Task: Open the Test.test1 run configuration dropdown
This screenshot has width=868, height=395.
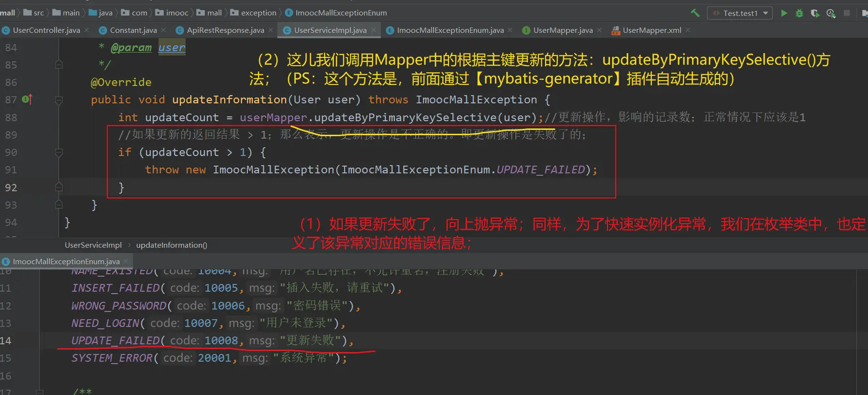Action: point(739,13)
